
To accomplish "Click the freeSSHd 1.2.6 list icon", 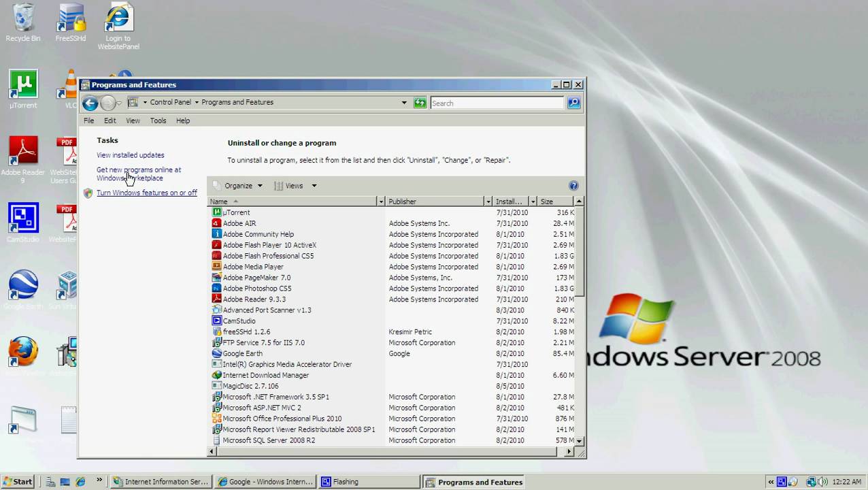I will [x=217, y=332].
